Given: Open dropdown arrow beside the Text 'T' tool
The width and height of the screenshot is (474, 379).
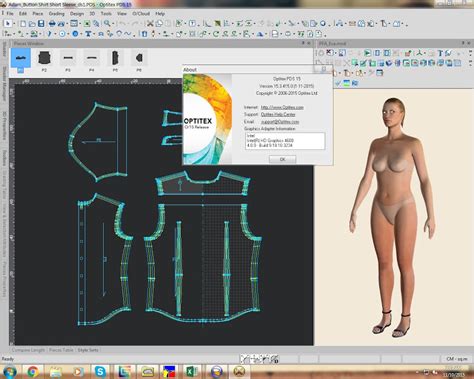Looking at the screenshot, I should [94, 34].
